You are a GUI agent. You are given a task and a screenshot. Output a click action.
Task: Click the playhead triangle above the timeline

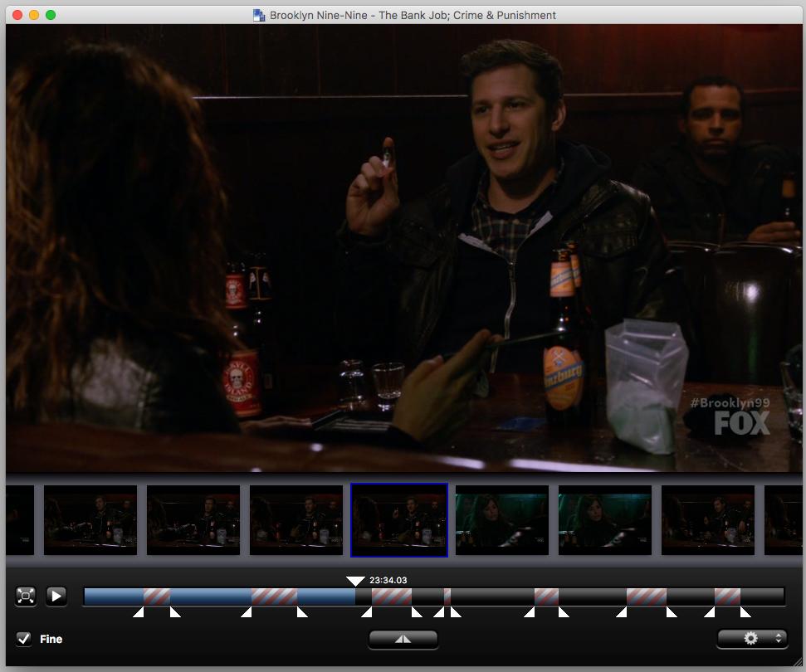355,581
